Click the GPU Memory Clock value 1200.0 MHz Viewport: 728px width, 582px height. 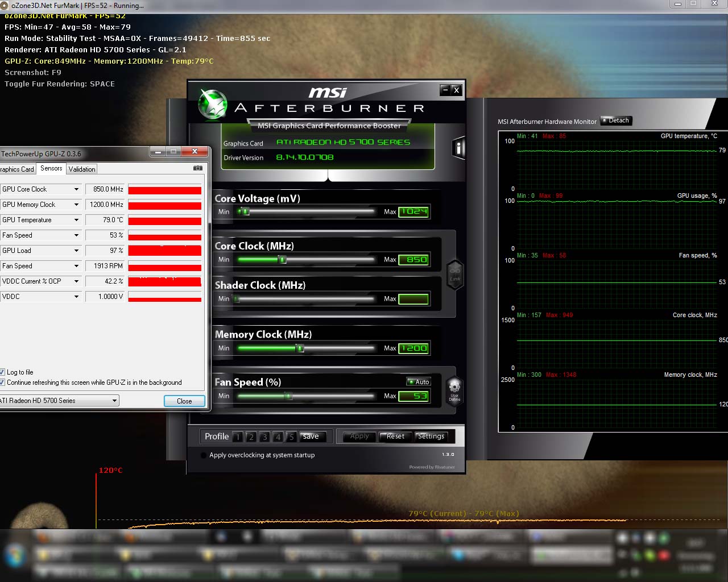(x=105, y=205)
